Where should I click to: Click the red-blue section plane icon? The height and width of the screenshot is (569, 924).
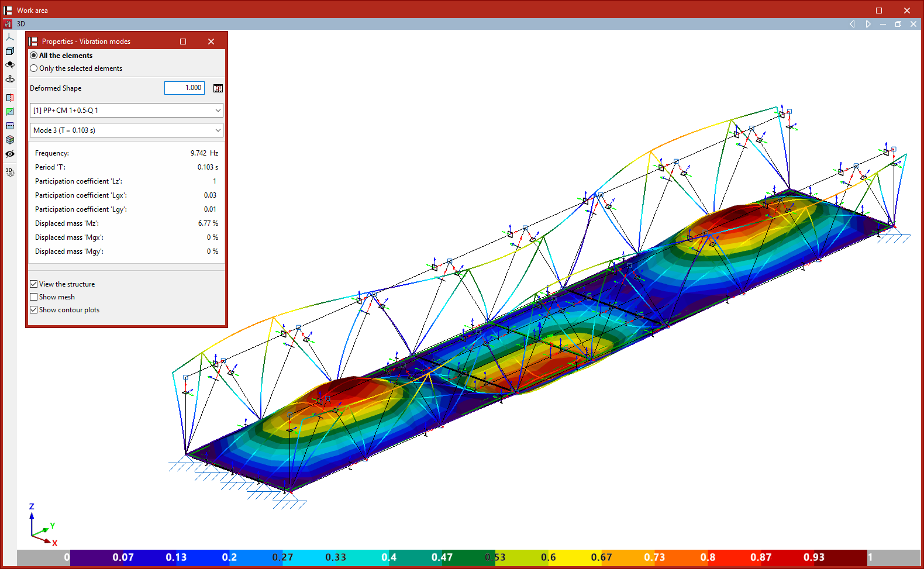[x=10, y=98]
